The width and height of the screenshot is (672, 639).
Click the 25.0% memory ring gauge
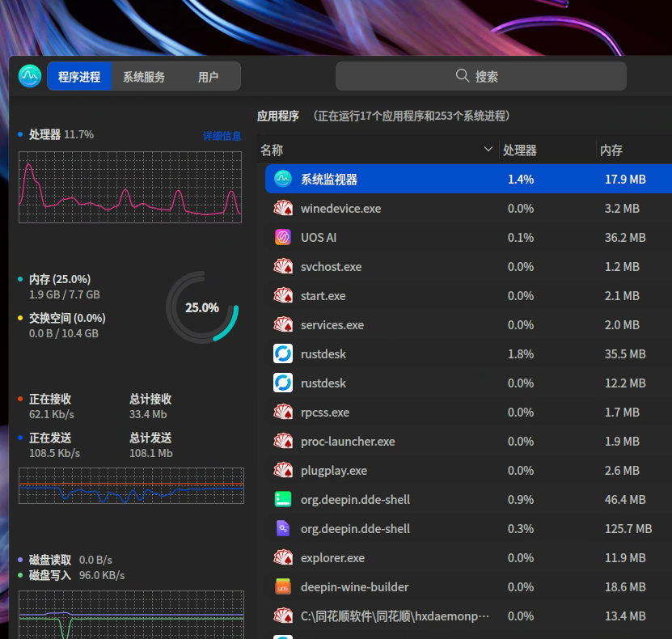coord(202,307)
